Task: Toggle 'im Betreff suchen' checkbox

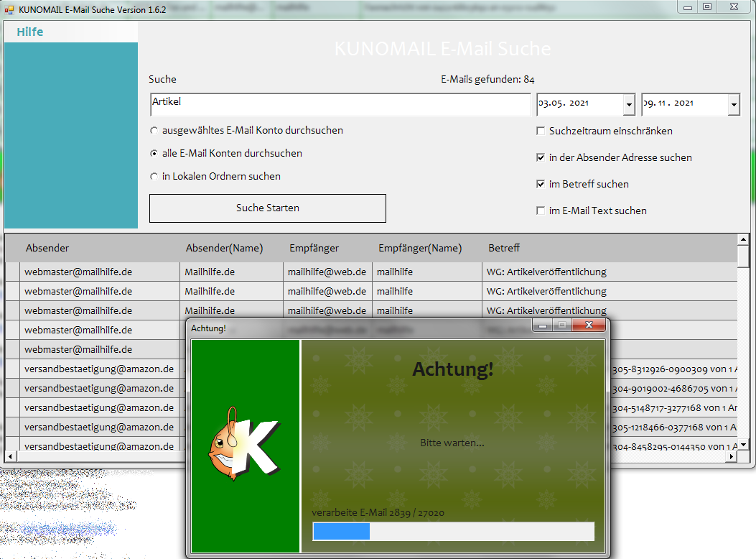Action: (x=541, y=184)
